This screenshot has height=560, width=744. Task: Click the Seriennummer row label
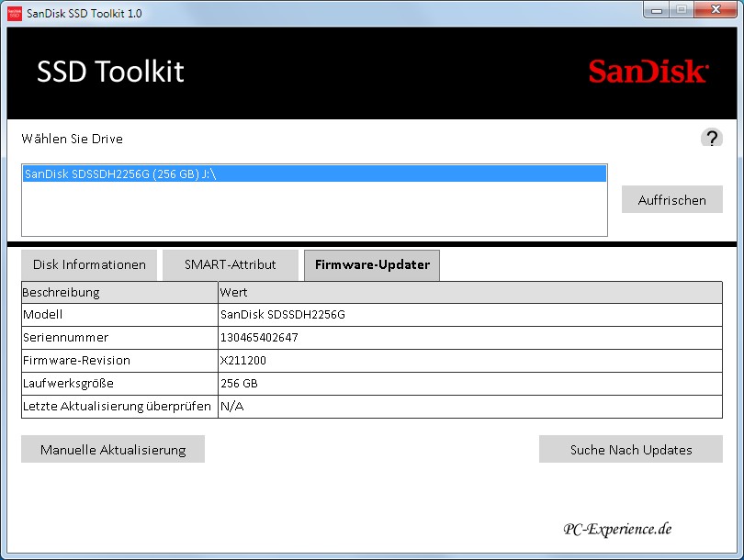(65, 338)
